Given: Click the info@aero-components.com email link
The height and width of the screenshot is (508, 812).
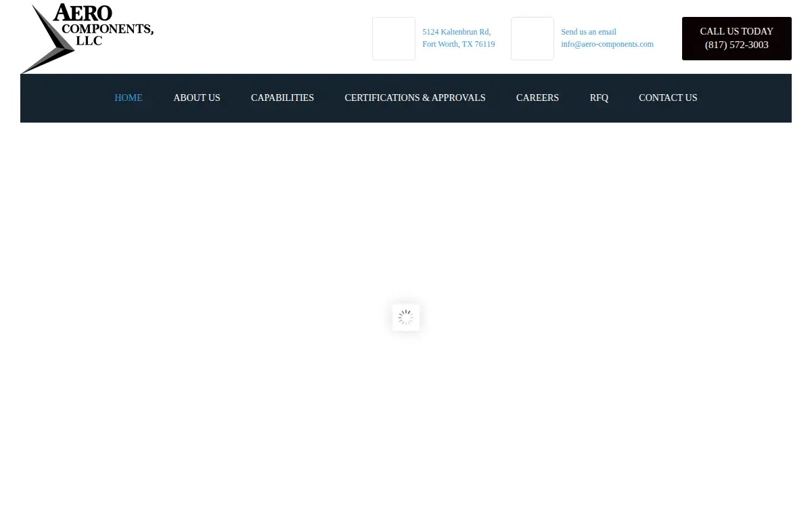Looking at the screenshot, I should pyautogui.click(x=607, y=44).
